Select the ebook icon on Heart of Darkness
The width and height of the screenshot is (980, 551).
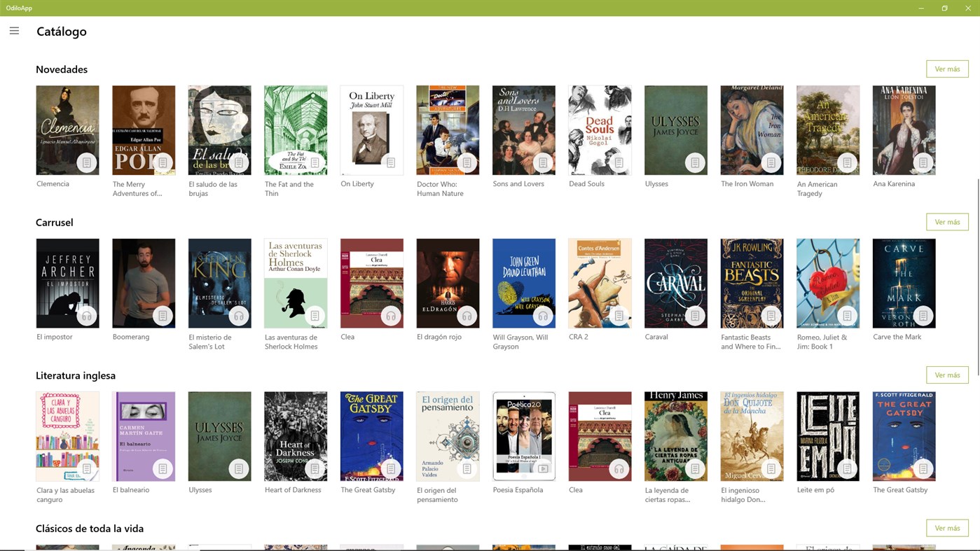(x=314, y=468)
